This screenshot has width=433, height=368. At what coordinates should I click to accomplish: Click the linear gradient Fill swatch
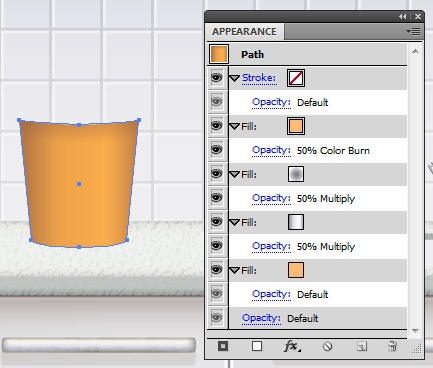[296, 222]
